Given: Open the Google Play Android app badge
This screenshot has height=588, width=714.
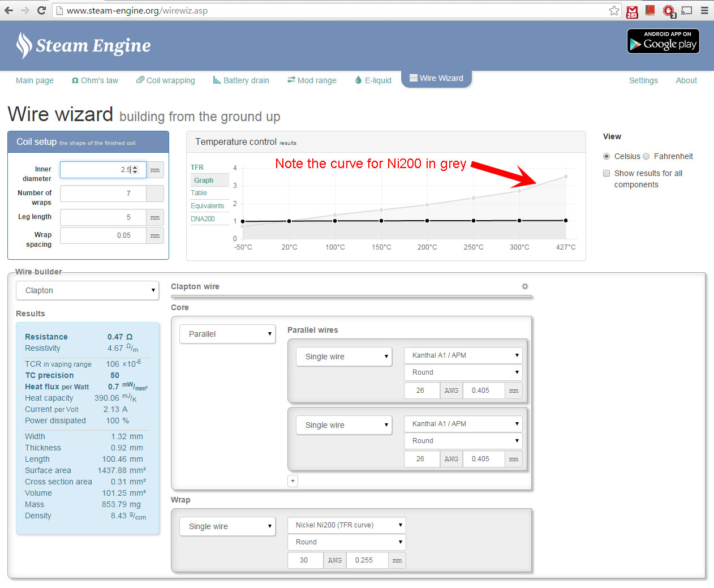Looking at the screenshot, I should pyautogui.click(x=663, y=41).
